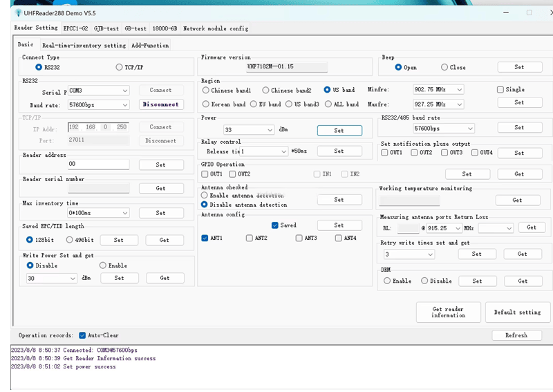The height and width of the screenshot is (392, 553).
Task: Open the Serial Port COM3 dropdown
Action: coord(98,91)
